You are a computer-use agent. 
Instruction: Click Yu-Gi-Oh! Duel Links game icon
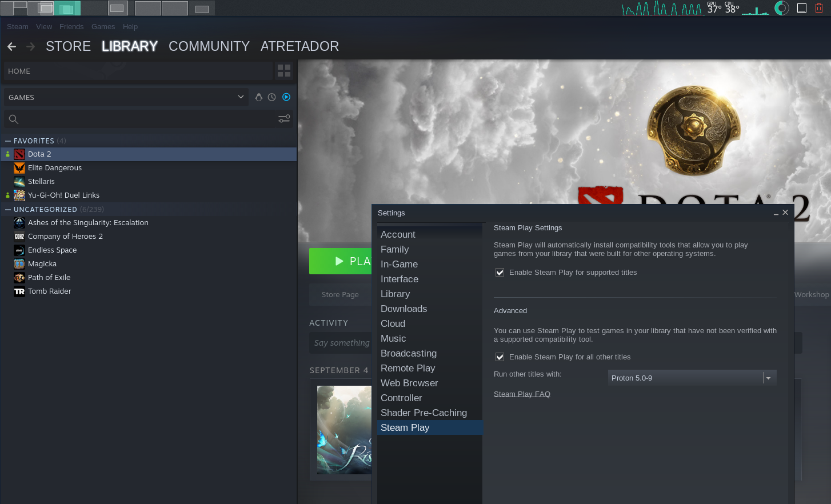point(19,195)
